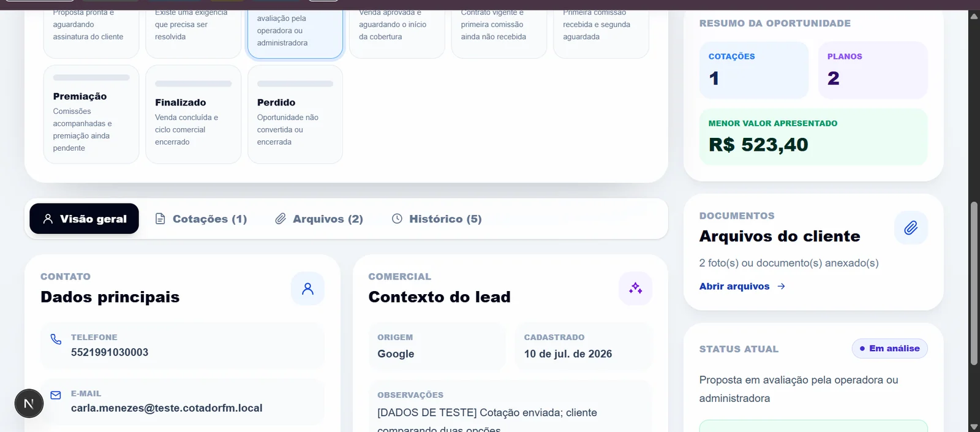The image size is (980, 432).
Task: Click the clock icon beside Histórico
Action: coord(397,219)
